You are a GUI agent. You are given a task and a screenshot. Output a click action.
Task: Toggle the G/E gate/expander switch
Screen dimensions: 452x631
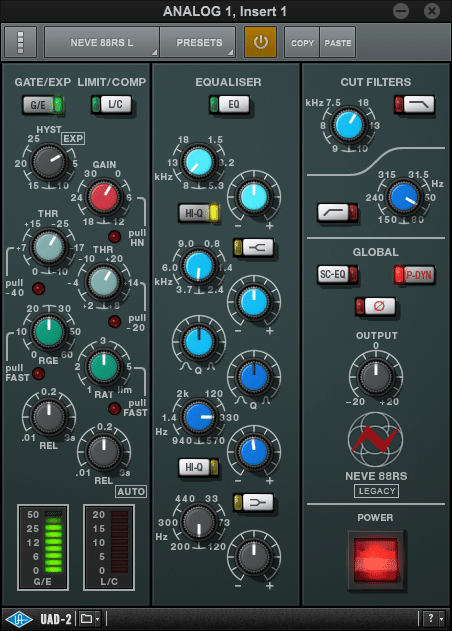click(x=43, y=105)
